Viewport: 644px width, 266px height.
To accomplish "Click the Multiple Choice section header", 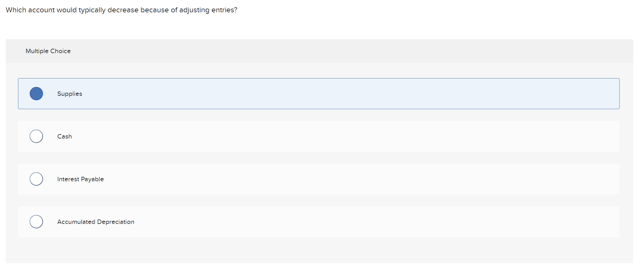I will [x=48, y=51].
